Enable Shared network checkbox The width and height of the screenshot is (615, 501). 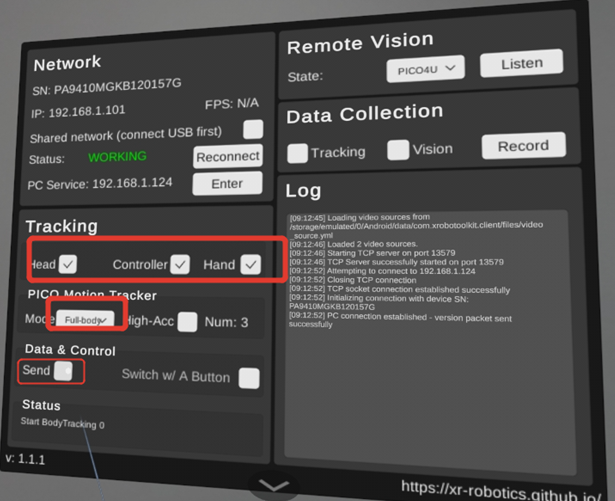coord(253,129)
